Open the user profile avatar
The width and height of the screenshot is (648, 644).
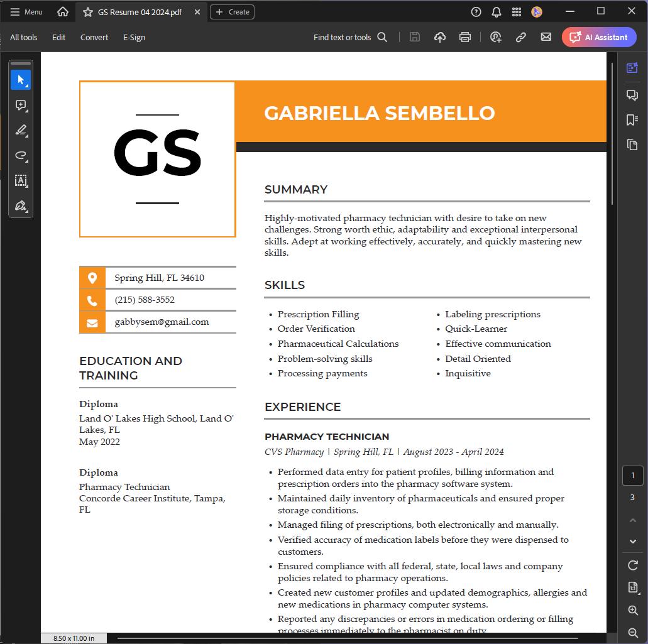tap(536, 12)
